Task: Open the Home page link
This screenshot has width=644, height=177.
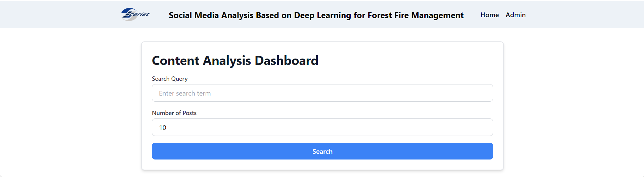Action: (x=489, y=15)
